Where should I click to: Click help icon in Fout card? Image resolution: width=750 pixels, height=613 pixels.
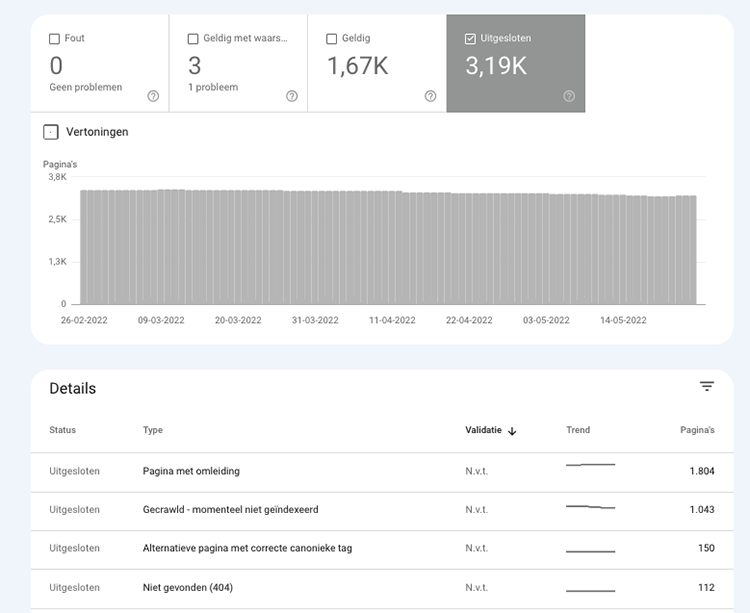[153, 96]
